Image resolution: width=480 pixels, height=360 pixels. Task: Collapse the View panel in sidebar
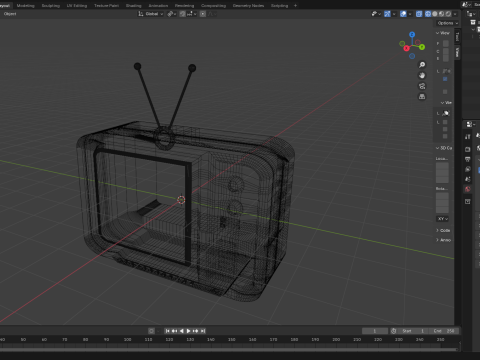443,33
